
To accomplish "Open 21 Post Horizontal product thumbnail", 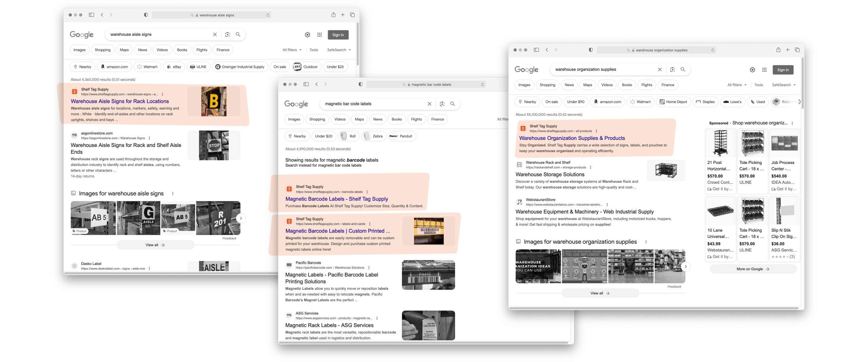I will click(x=720, y=143).
